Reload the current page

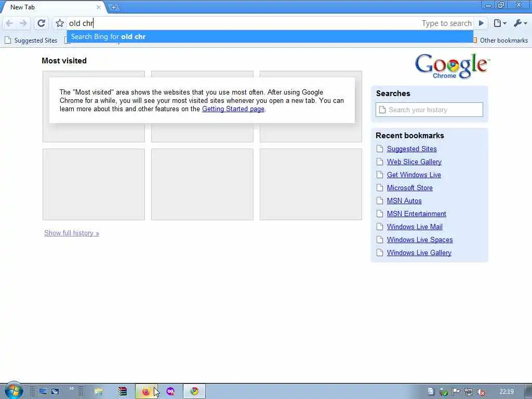42,23
